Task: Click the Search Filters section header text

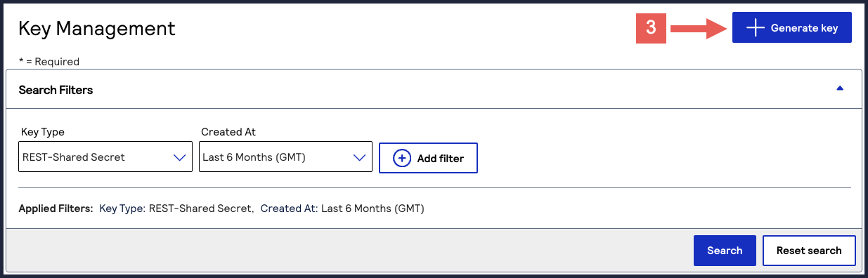Action: 56,90
